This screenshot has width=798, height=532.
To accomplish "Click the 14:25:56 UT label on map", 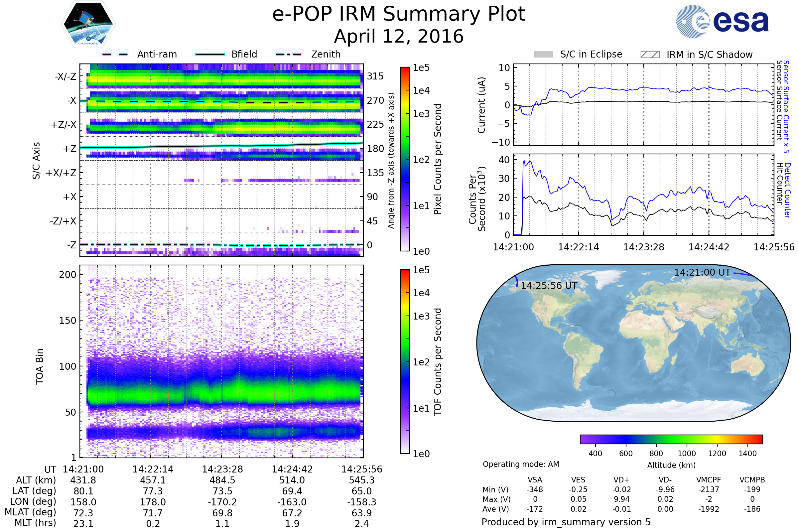I will point(549,286).
